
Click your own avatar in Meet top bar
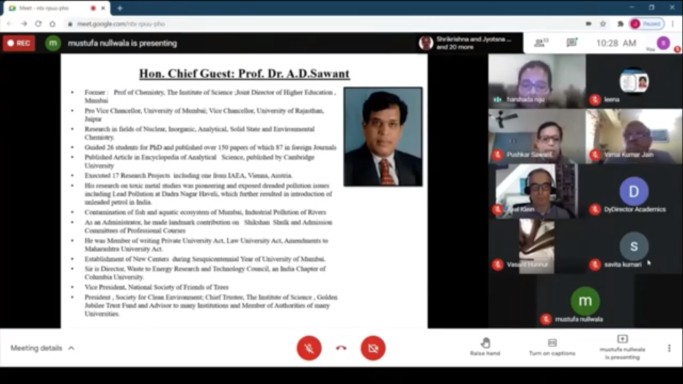click(x=663, y=43)
